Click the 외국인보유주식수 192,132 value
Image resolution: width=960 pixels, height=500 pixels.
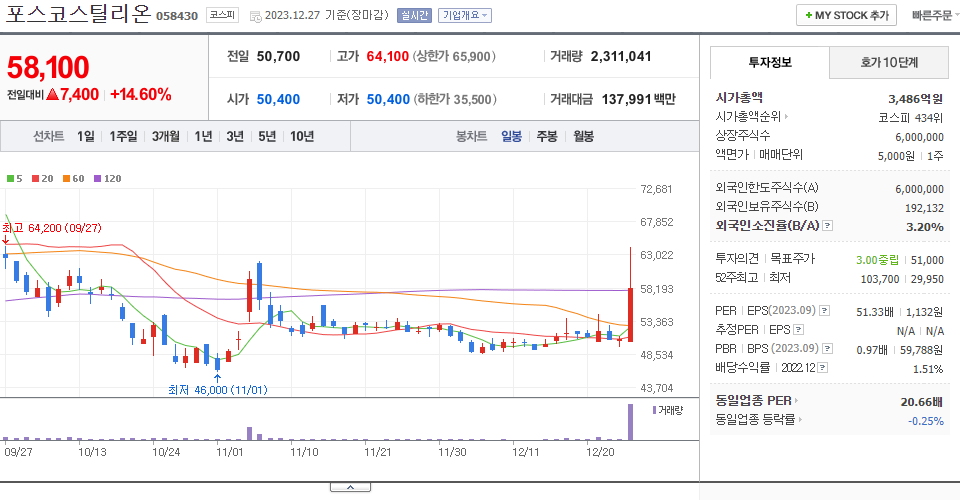point(924,208)
